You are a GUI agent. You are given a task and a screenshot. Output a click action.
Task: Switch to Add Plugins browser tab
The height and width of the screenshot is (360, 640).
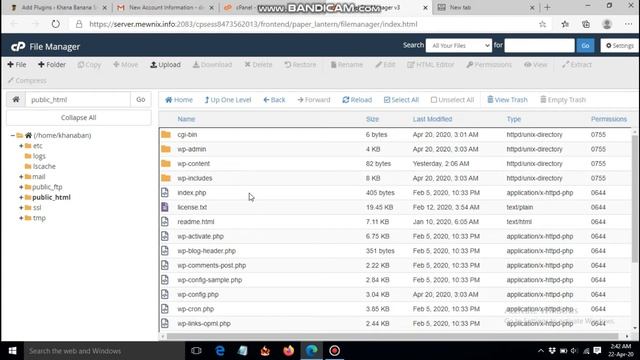coord(58,7)
